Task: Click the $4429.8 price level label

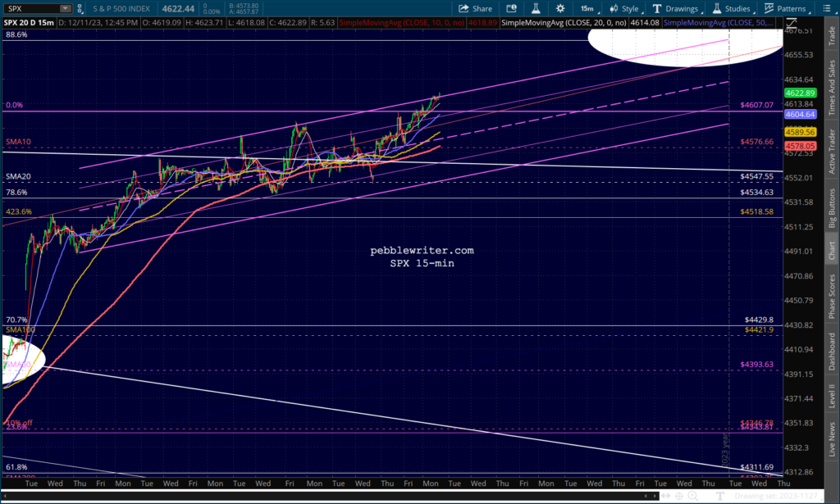Action: click(x=759, y=320)
